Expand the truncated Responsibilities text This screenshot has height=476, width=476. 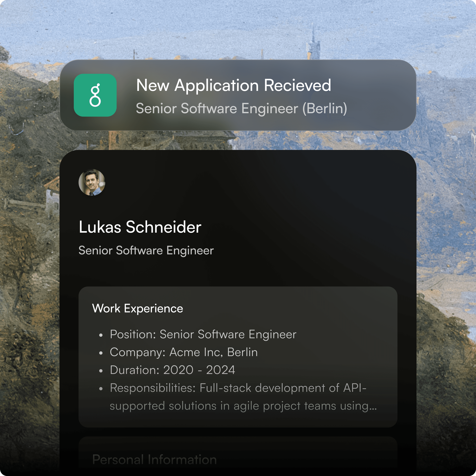point(243,397)
